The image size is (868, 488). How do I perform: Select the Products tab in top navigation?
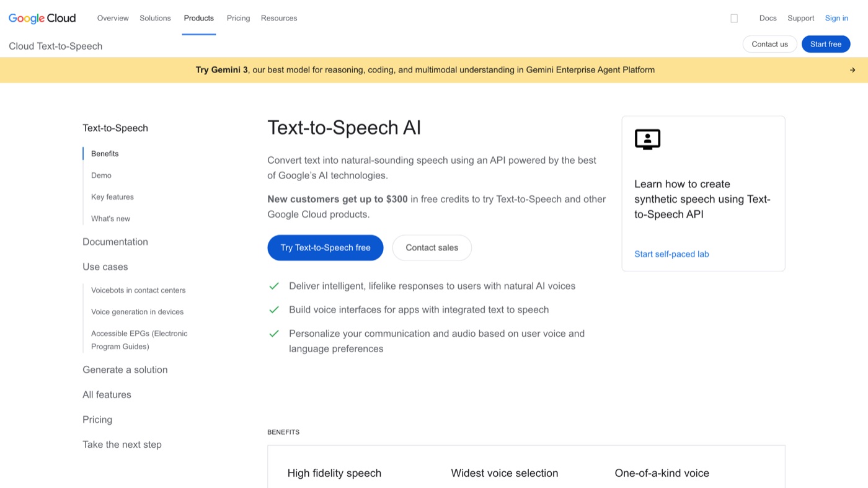(199, 18)
